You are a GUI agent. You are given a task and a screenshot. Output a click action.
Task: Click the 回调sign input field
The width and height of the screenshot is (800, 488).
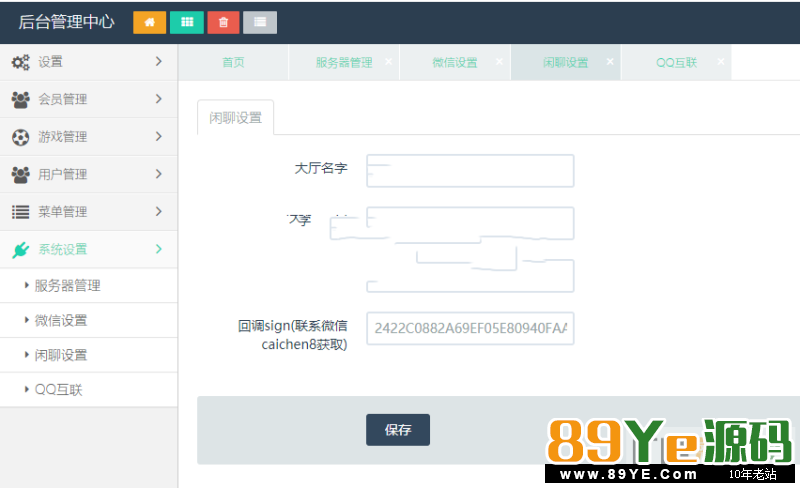pos(470,328)
